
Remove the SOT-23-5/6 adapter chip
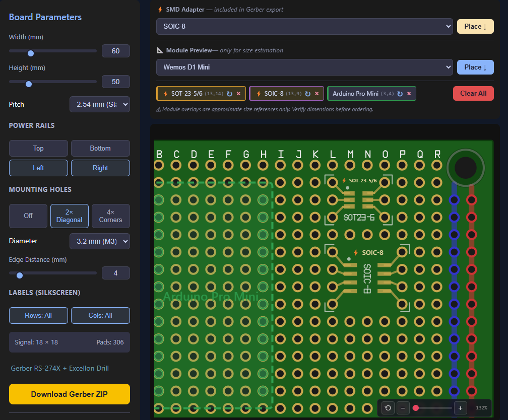(x=238, y=94)
